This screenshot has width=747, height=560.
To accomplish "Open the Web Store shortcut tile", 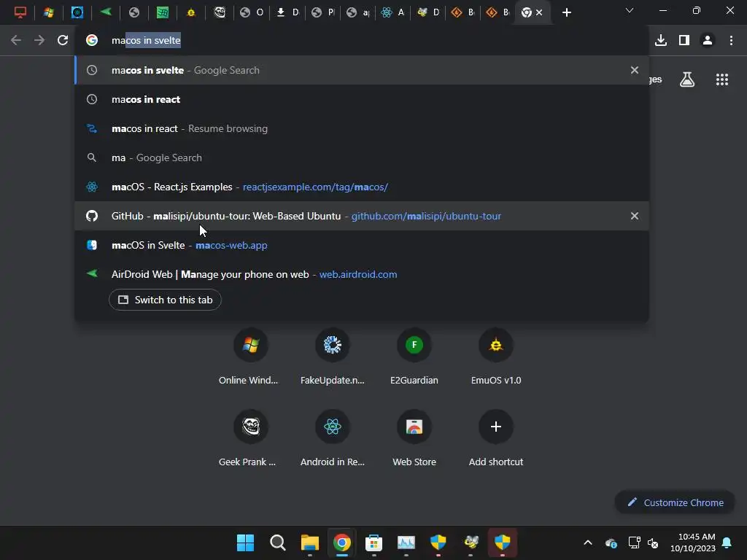I will [414, 438].
